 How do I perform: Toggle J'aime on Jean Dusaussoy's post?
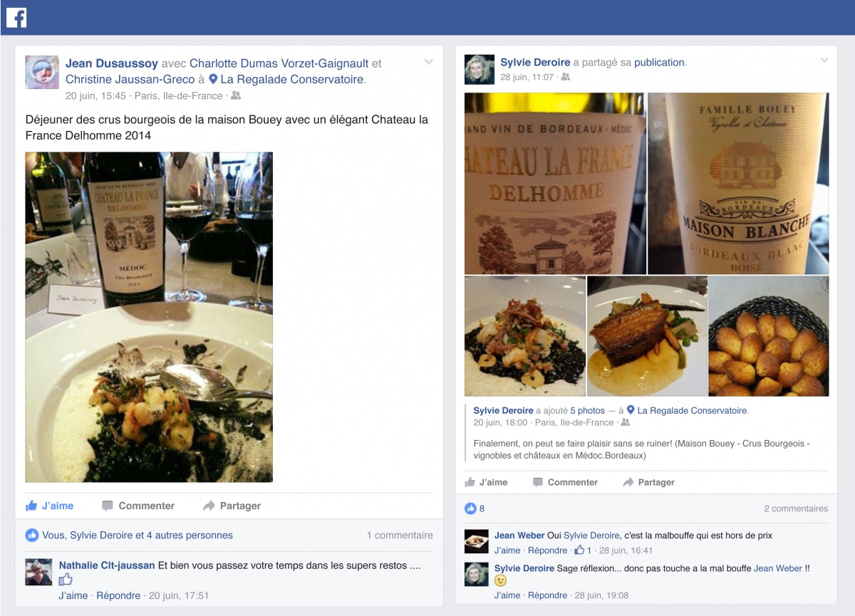[50, 506]
